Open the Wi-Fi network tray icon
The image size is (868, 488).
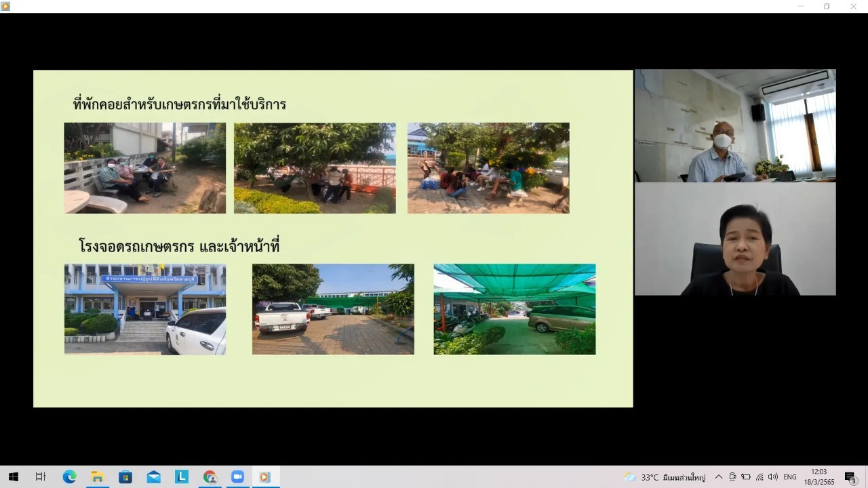[759, 477]
